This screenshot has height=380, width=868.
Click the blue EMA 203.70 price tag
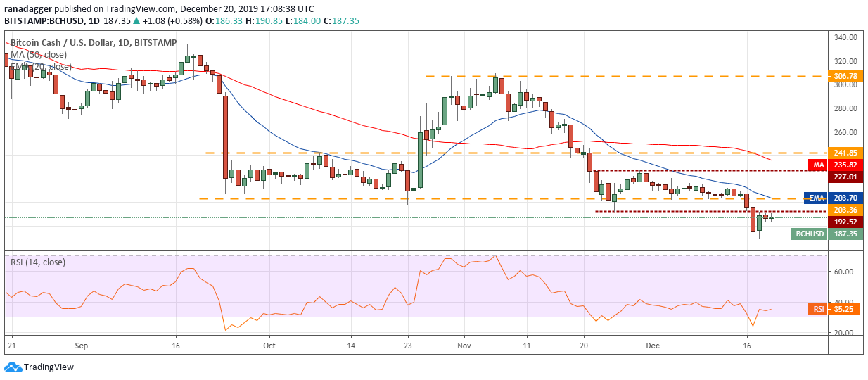point(832,198)
